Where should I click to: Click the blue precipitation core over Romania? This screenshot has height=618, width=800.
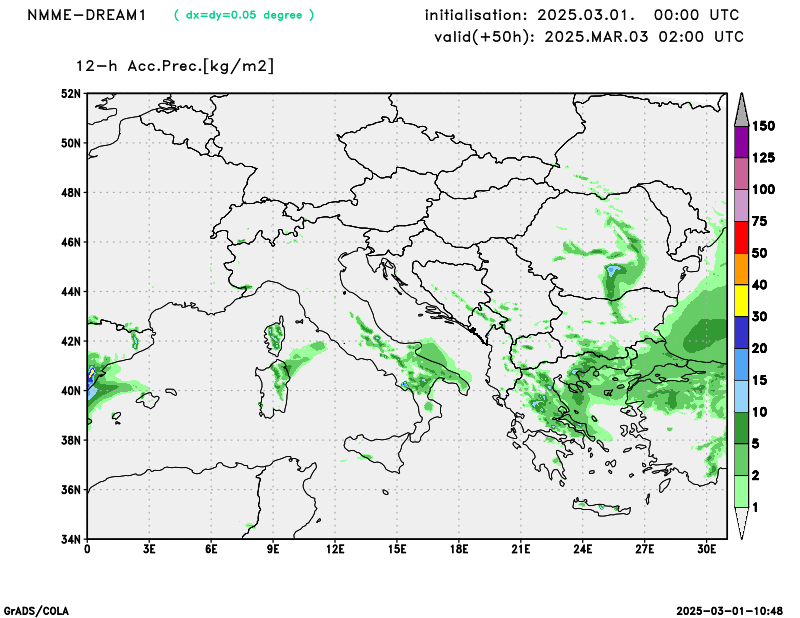(612, 270)
